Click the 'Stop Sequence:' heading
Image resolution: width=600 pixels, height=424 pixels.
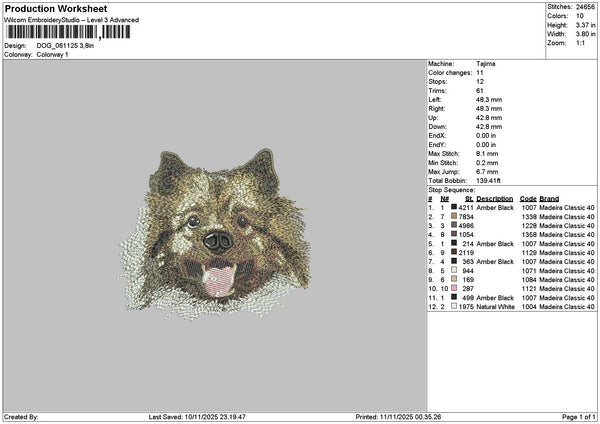click(452, 190)
